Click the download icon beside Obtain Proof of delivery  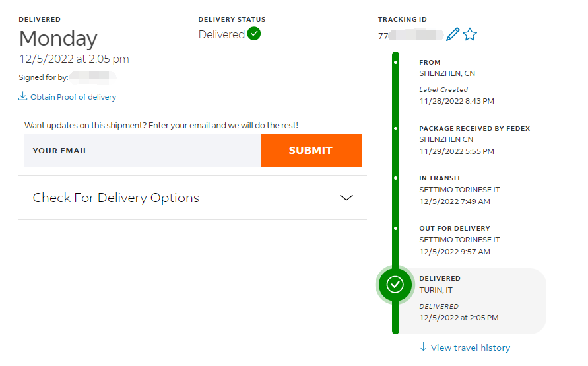click(x=22, y=96)
